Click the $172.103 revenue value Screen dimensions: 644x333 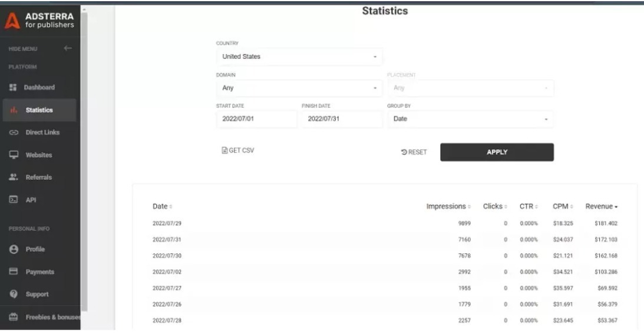[x=606, y=239]
